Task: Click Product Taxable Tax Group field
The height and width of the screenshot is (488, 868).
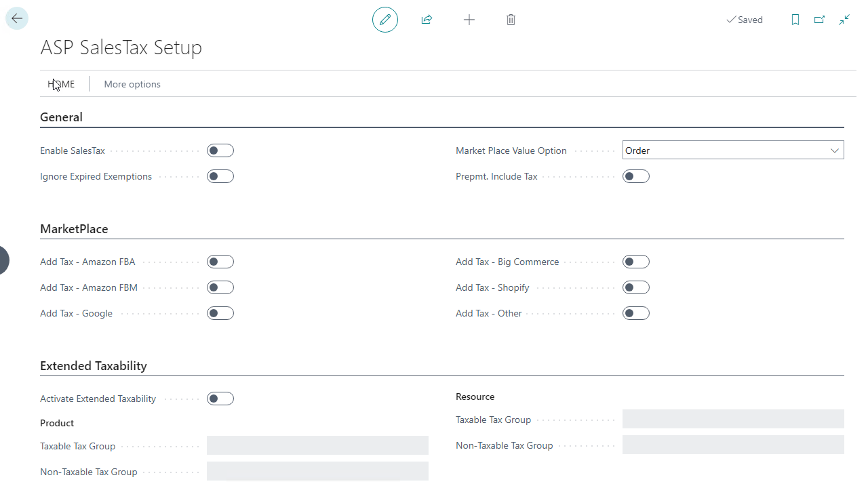Action: [x=317, y=445]
